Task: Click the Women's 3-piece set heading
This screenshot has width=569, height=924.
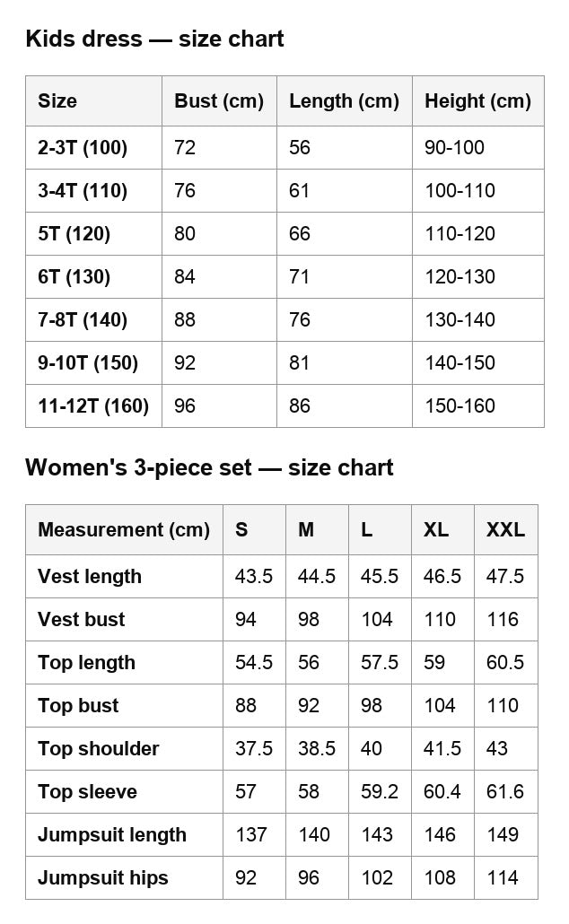Action: click(209, 467)
